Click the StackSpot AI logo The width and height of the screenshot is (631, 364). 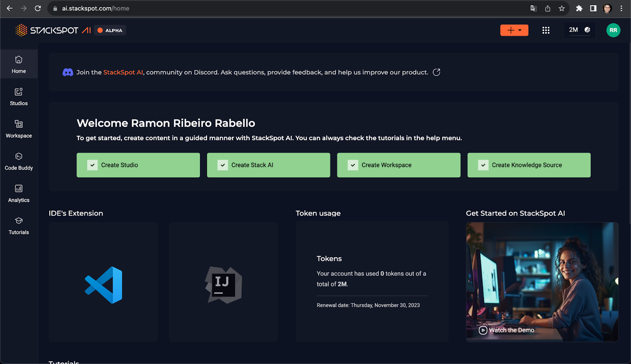click(x=53, y=30)
